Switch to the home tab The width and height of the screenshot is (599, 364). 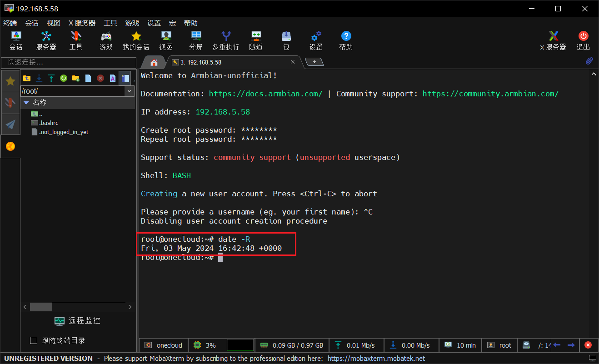click(x=154, y=62)
